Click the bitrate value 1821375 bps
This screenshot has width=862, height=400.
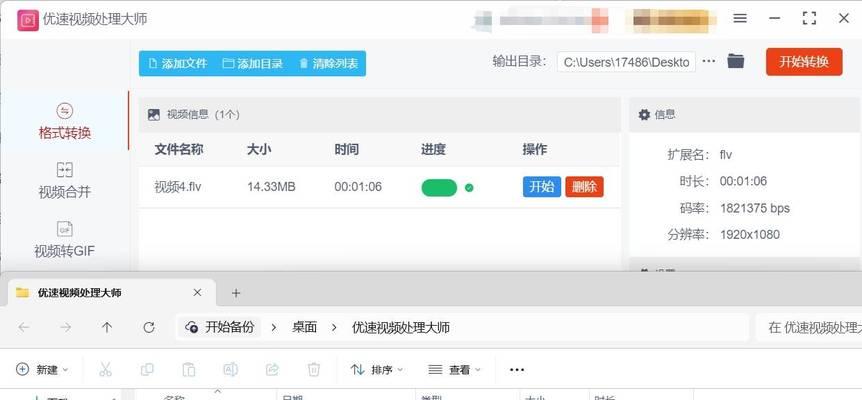click(754, 208)
